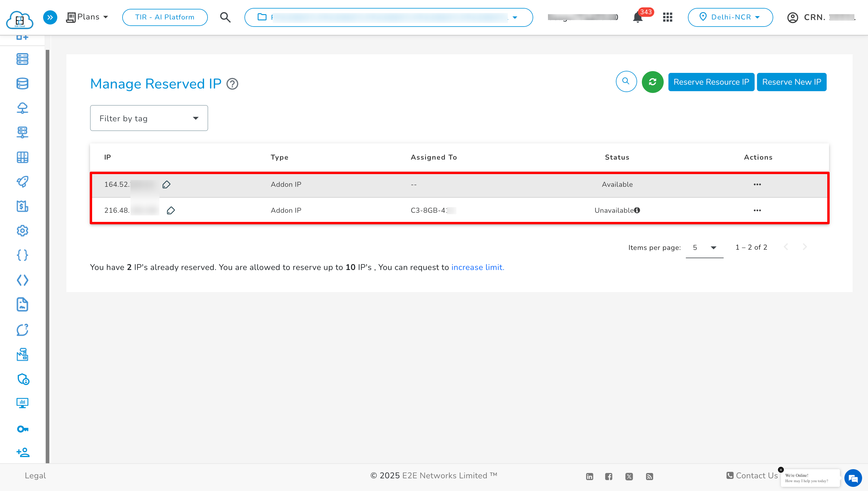The height and width of the screenshot is (491, 868).
Task: Click the sidebar vertical scrollbar
Action: pyautogui.click(x=48, y=256)
